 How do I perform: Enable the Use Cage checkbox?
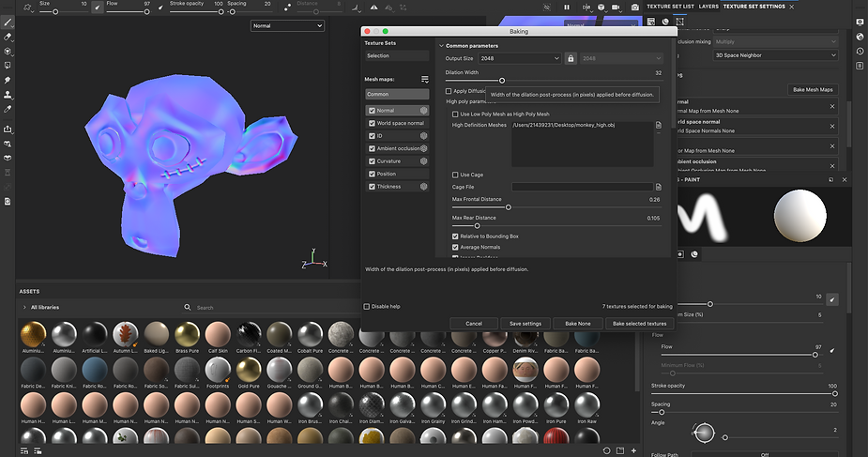(x=455, y=175)
